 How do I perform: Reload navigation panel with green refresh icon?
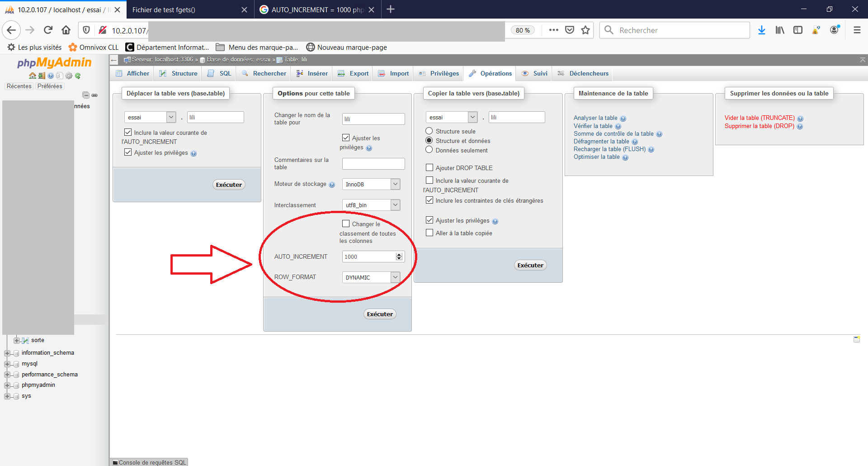(x=78, y=76)
